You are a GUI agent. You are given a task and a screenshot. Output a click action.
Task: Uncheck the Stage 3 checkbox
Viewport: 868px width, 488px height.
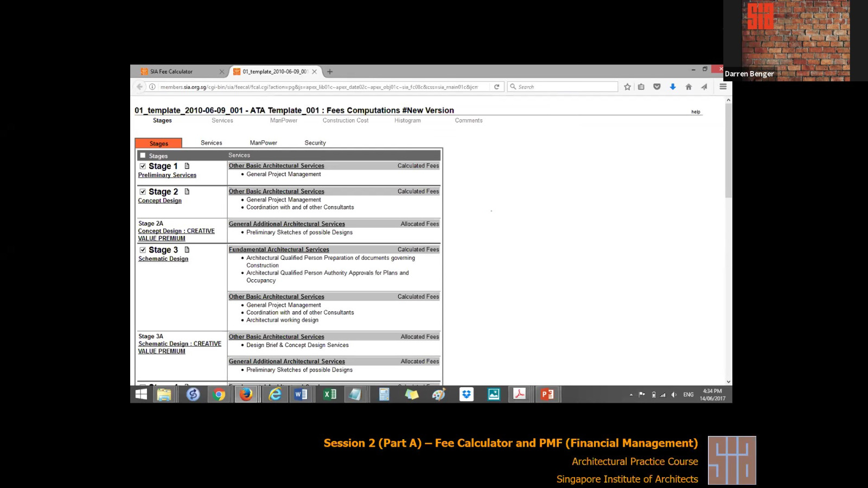pos(143,250)
